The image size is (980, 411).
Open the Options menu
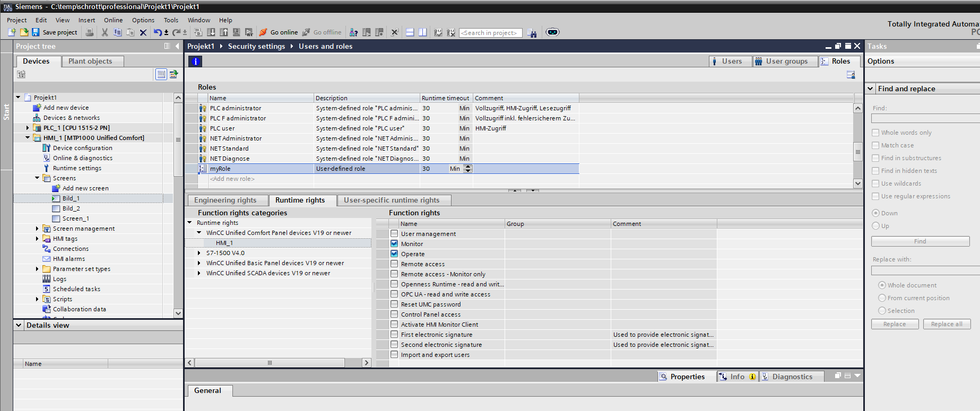pos(143,20)
